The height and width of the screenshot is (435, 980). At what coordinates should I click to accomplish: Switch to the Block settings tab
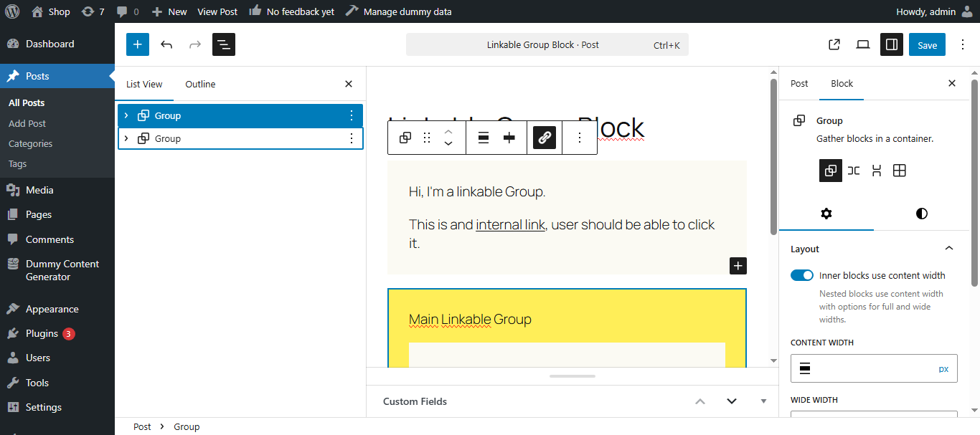coord(842,83)
